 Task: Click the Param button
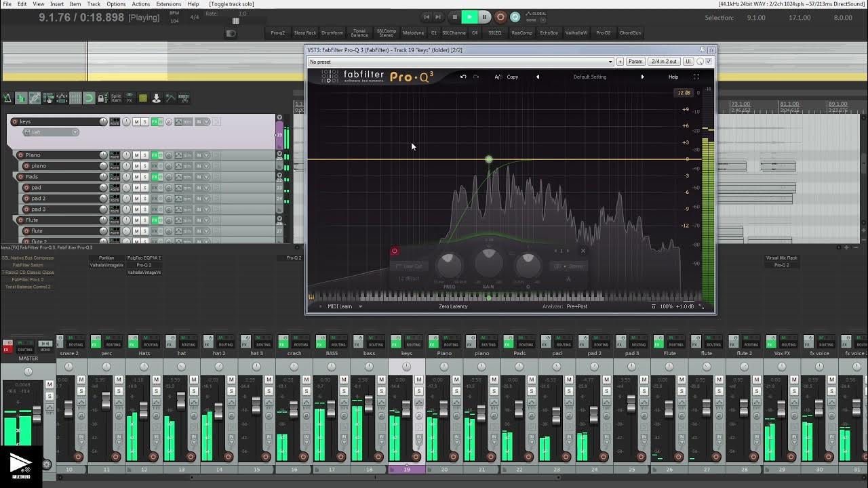click(x=635, y=62)
